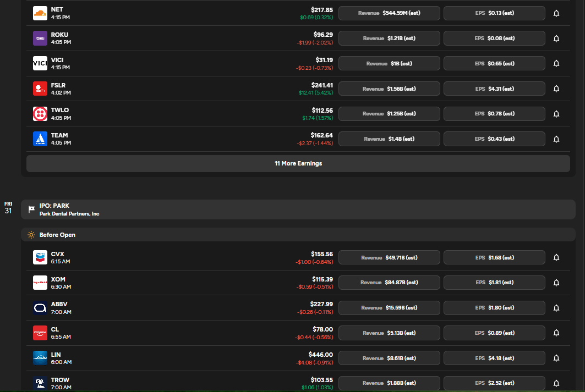Open TROW revenue estimate $1.88B
The width and height of the screenshot is (585, 392).
pyautogui.click(x=389, y=383)
